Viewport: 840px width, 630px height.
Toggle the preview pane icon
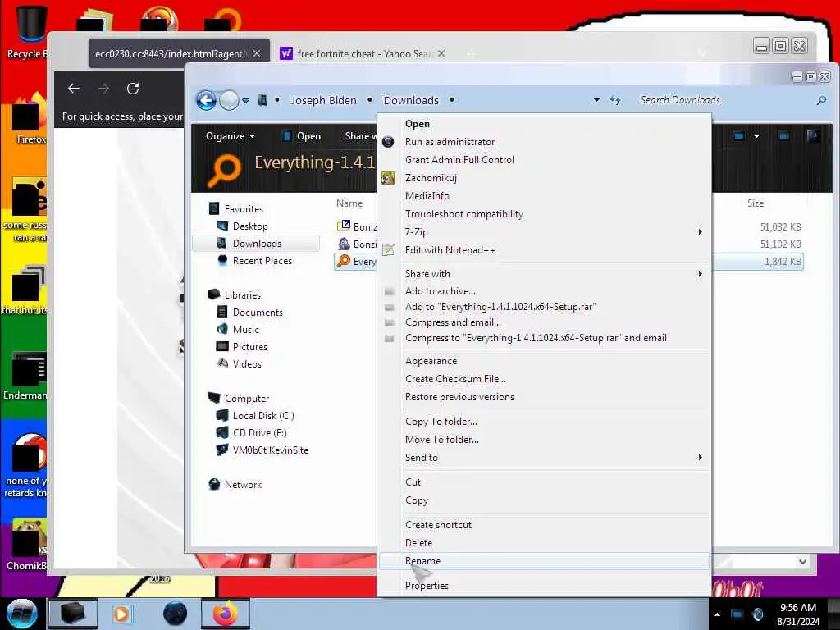coord(783,136)
